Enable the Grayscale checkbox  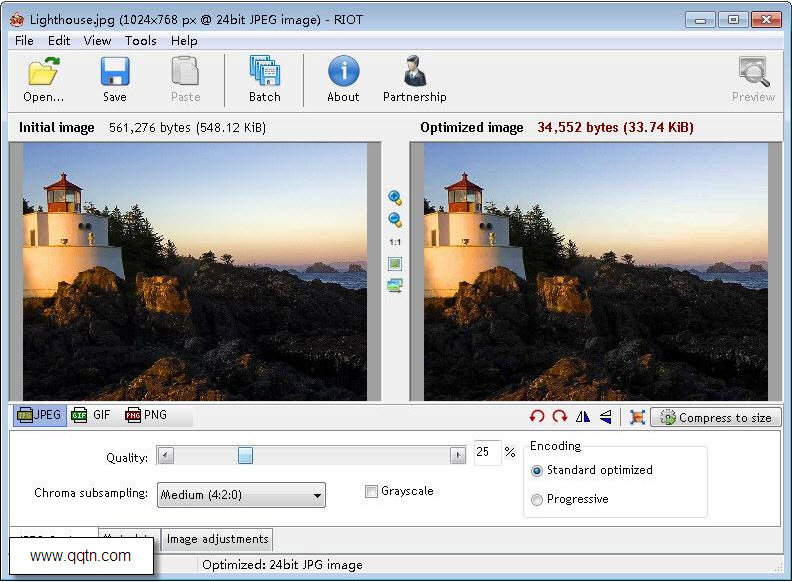pyautogui.click(x=371, y=491)
